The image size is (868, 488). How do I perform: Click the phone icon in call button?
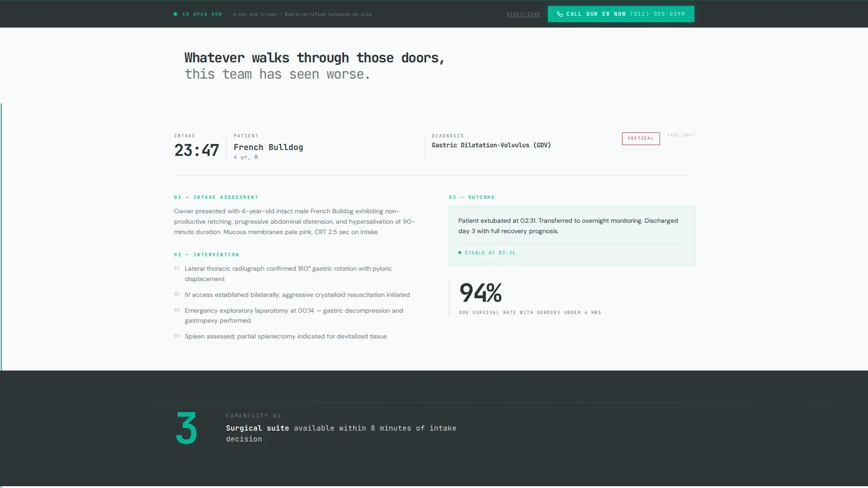click(x=560, y=14)
